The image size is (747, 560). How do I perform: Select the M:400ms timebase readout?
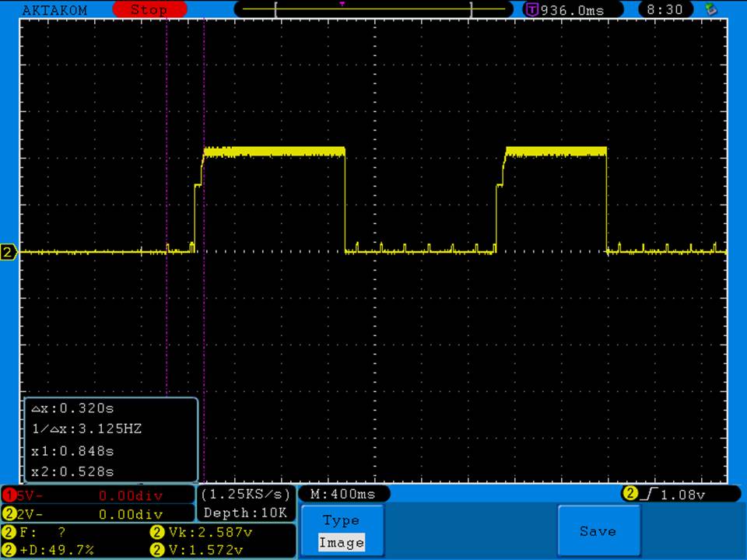(x=342, y=494)
